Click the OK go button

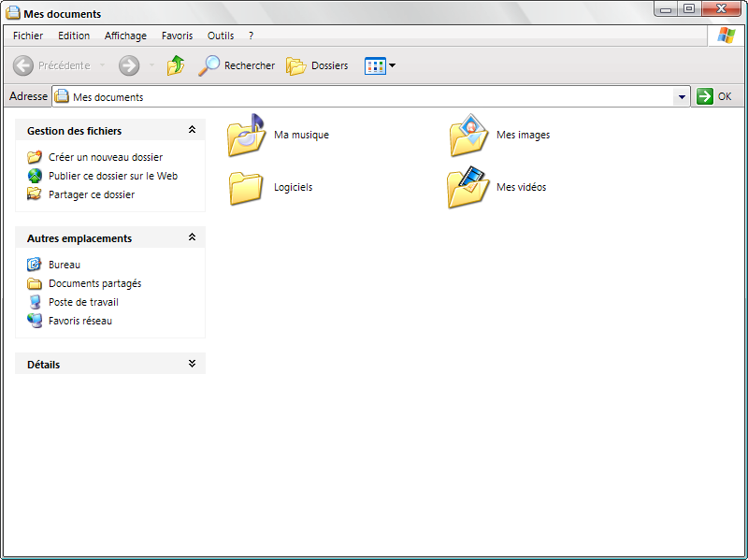(x=714, y=96)
